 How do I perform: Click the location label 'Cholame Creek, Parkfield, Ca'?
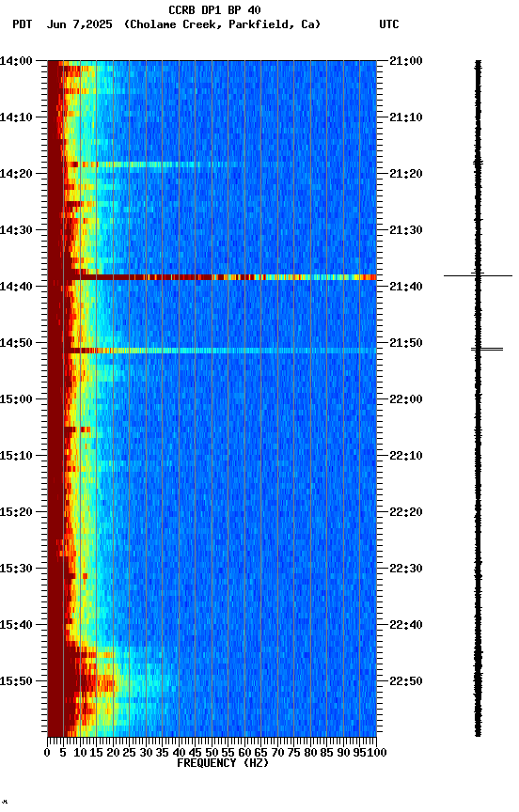coord(222,24)
